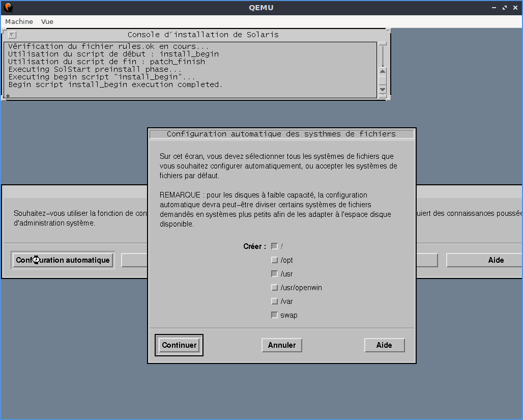
Task: Enable the /opt file system checkbox
Action: [275, 260]
